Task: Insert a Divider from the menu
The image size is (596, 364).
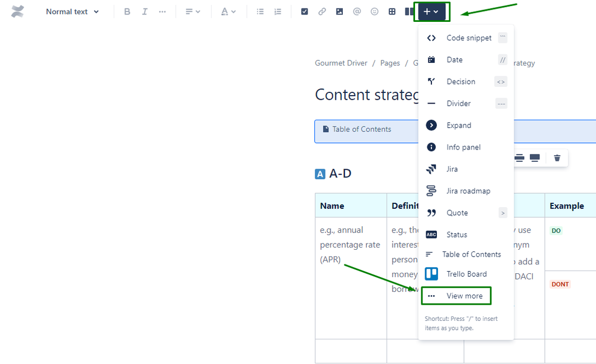Action: [466, 104]
